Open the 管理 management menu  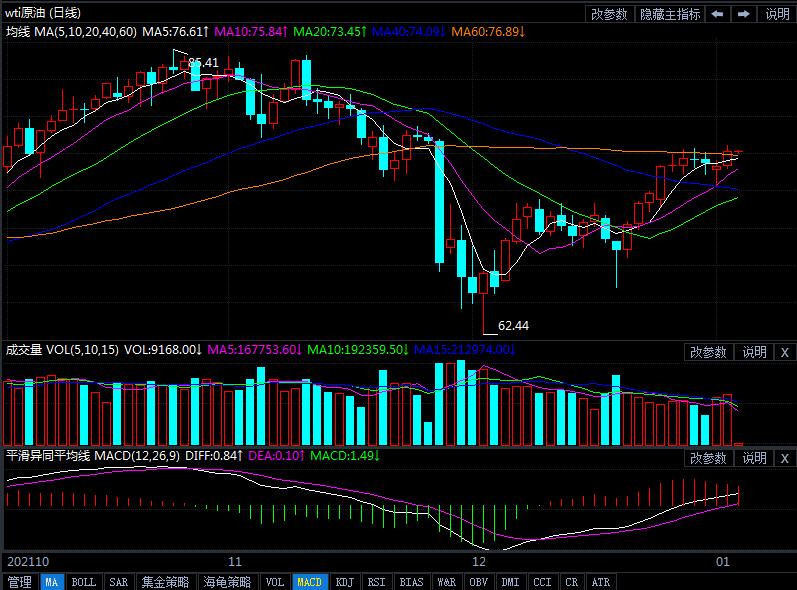19,582
